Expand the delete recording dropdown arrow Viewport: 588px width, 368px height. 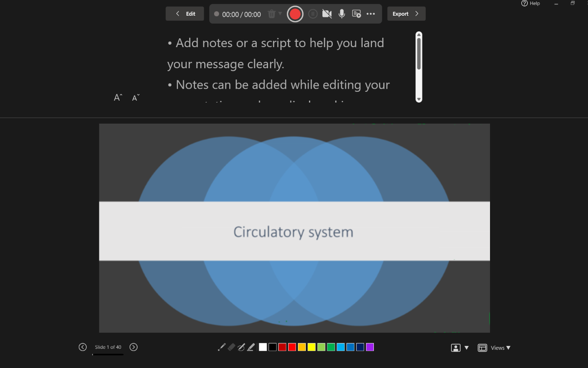(x=280, y=13)
